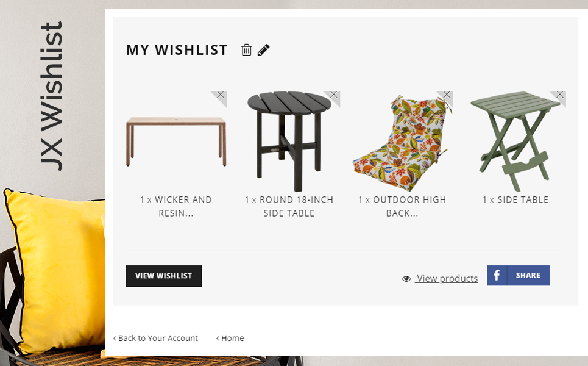Click the Facebook logo icon
The width and height of the screenshot is (588, 366).
497,276
